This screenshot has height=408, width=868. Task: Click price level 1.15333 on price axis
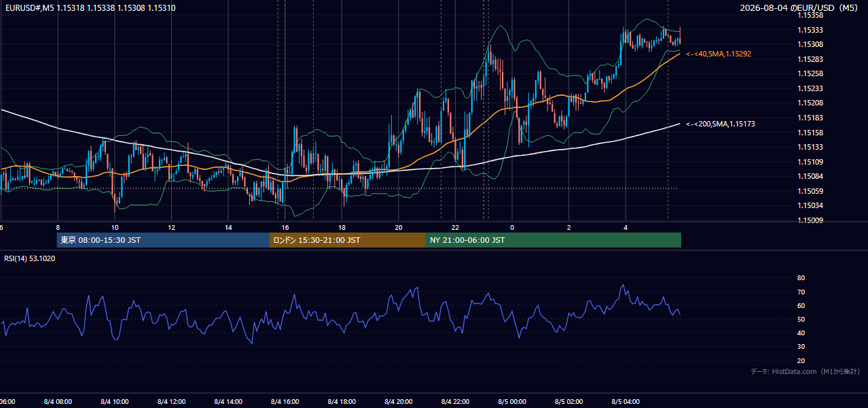pyautogui.click(x=810, y=30)
